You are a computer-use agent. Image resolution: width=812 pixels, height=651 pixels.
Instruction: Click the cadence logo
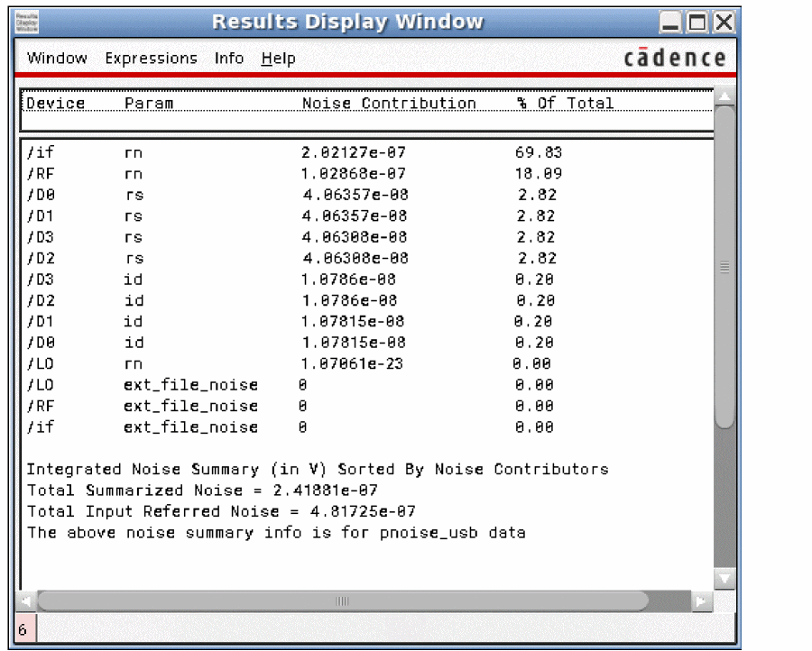click(675, 59)
